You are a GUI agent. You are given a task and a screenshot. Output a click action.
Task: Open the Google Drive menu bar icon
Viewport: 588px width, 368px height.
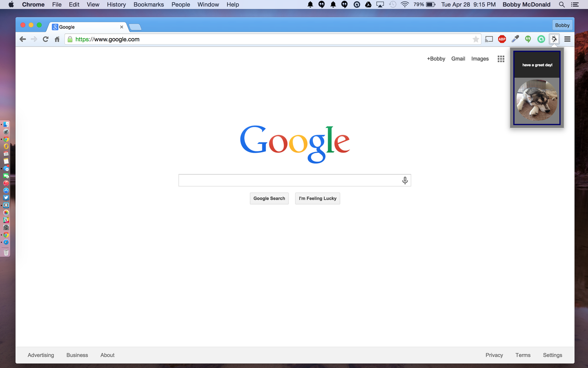tap(368, 5)
